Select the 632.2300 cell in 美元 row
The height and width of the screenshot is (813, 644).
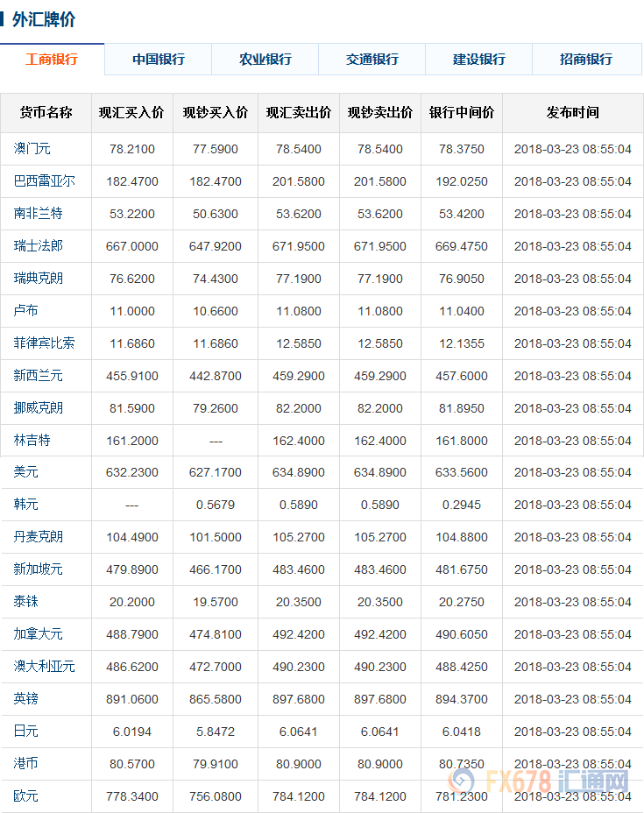pos(132,473)
